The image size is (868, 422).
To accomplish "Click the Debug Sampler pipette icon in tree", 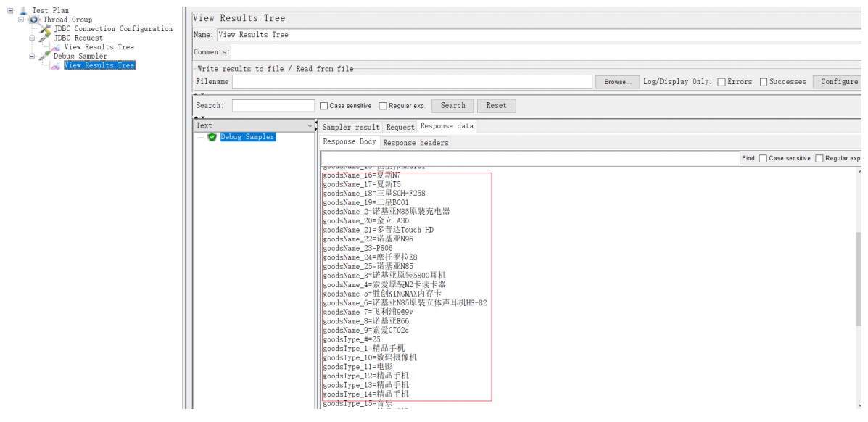I will pyautogui.click(x=45, y=56).
